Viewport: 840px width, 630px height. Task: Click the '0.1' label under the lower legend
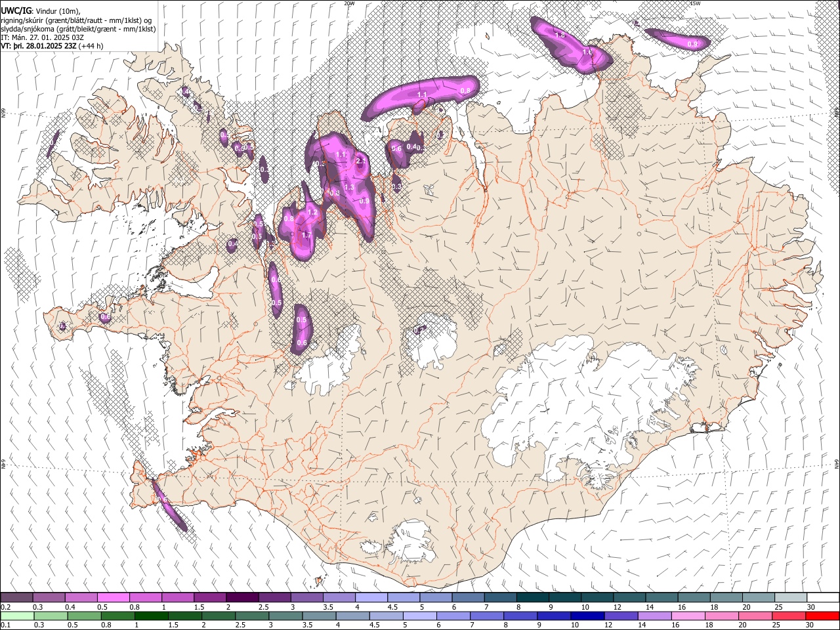coord(5,625)
